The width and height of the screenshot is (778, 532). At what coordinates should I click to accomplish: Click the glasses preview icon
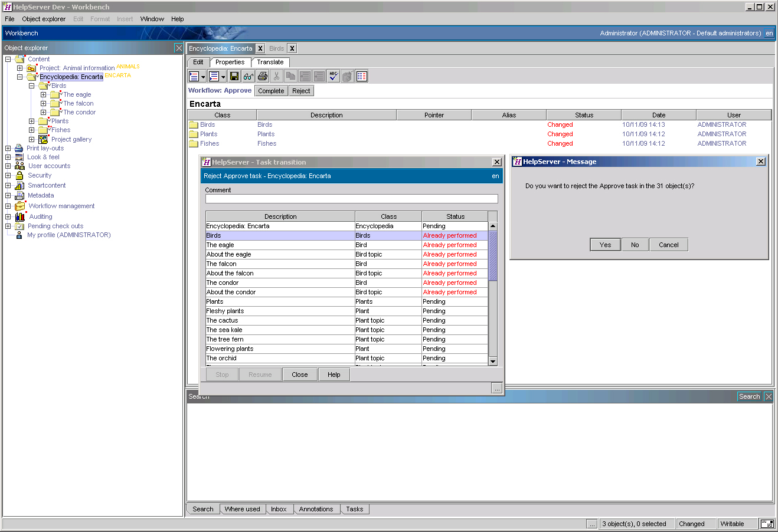point(249,76)
